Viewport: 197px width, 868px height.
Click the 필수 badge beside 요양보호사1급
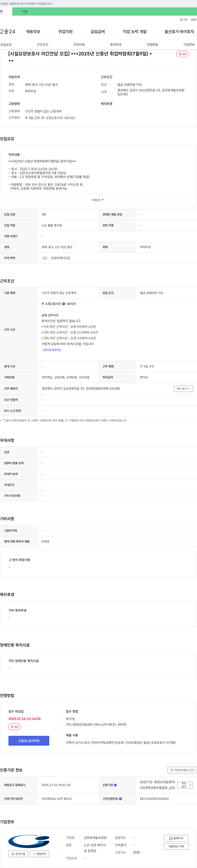pyautogui.click(x=45, y=258)
